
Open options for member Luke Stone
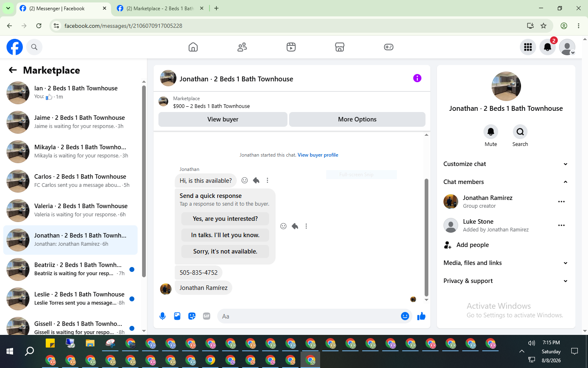[x=561, y=225]
